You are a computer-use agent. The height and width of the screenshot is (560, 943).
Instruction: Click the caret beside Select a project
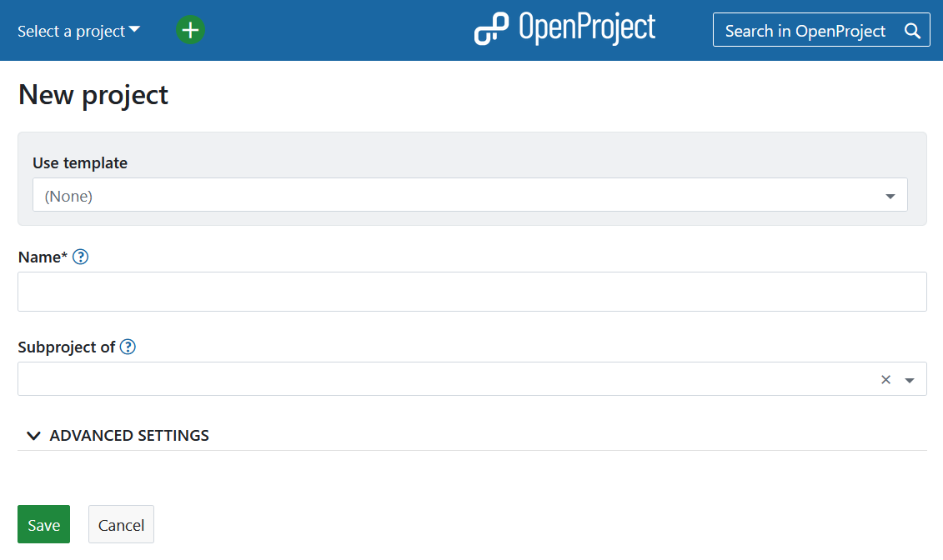[x=134, y=30]
